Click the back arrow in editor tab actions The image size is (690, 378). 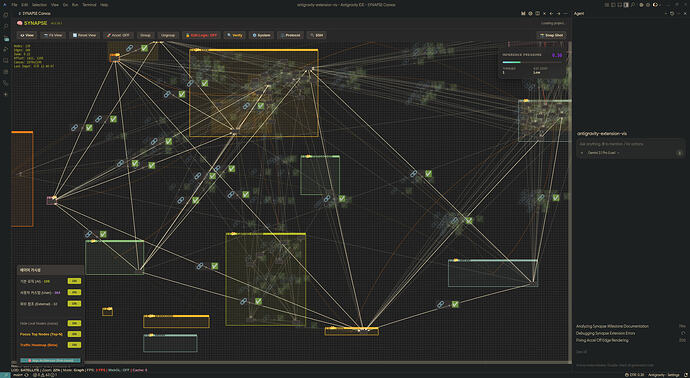[551, 14]
